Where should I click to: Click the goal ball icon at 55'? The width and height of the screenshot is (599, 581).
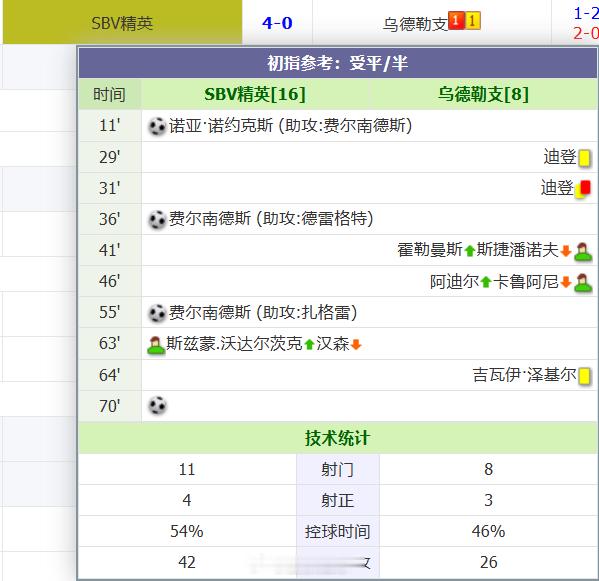(x=157, y=313)
